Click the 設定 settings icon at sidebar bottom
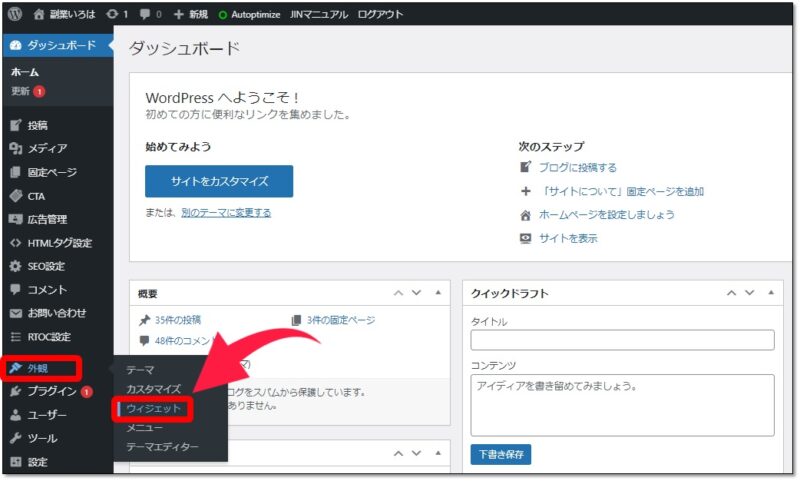The width and height of the screenshot is (800, 481). coord(16,462)
